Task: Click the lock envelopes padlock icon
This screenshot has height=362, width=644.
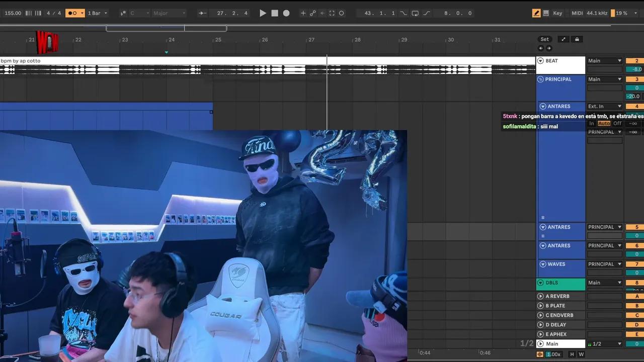Action: coord(577,39)
